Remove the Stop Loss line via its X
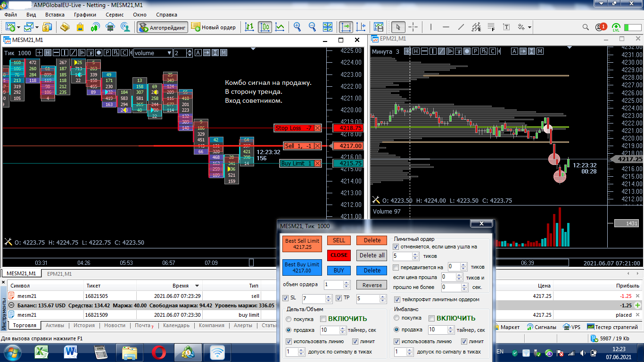Viewport: 644px width, 362px height. click(317, 128)
